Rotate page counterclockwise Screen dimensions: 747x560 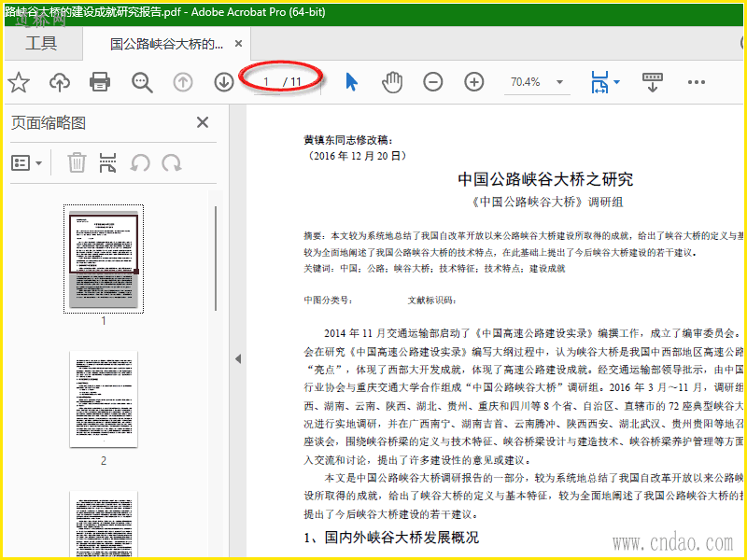tap(140, 162)
